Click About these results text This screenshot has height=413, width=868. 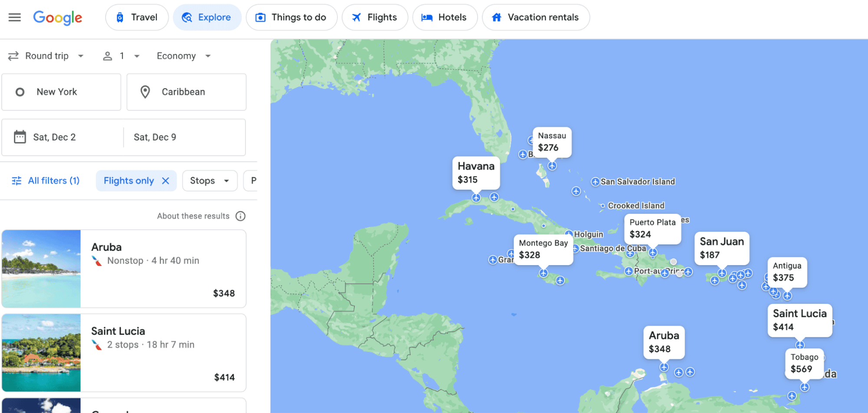(193, 216)
